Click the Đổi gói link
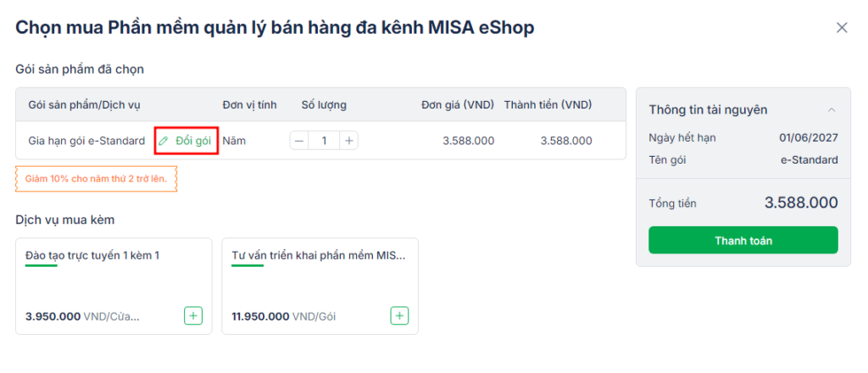Screen dimensions: 868x373 (x=193, y=141)
